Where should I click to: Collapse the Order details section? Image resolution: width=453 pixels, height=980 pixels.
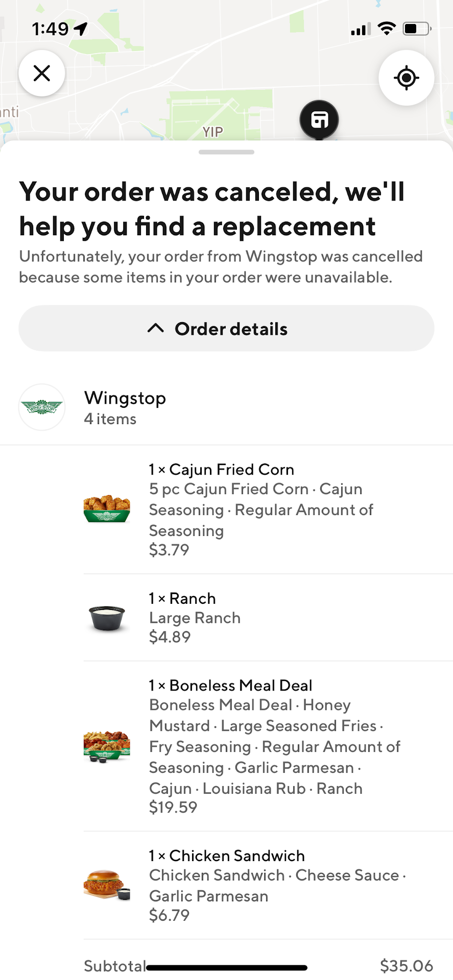pos(226,329)
